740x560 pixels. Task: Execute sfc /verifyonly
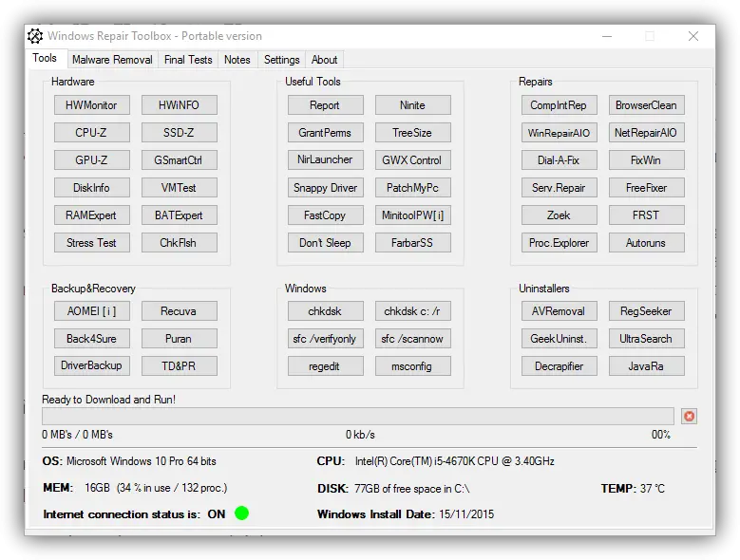pyautogui.click(x=325, y=339)
